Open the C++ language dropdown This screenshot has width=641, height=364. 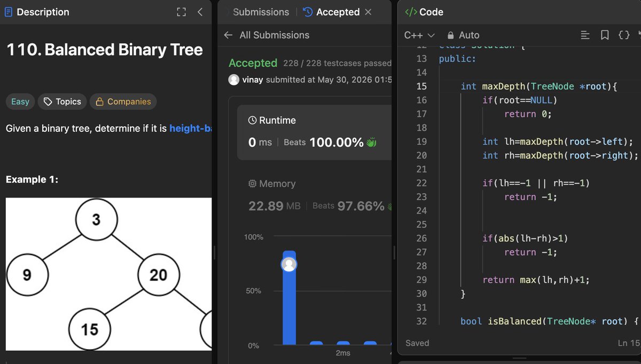coord(419,35)
